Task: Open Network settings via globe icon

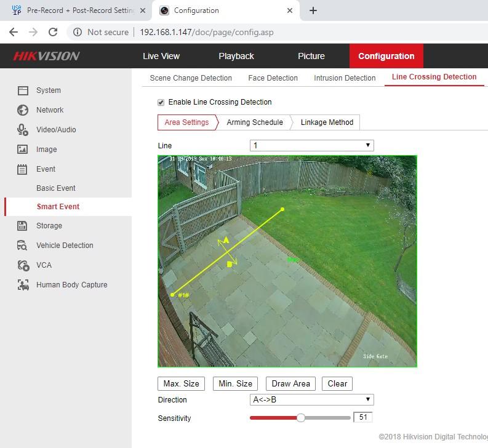Action: (23, 110)
